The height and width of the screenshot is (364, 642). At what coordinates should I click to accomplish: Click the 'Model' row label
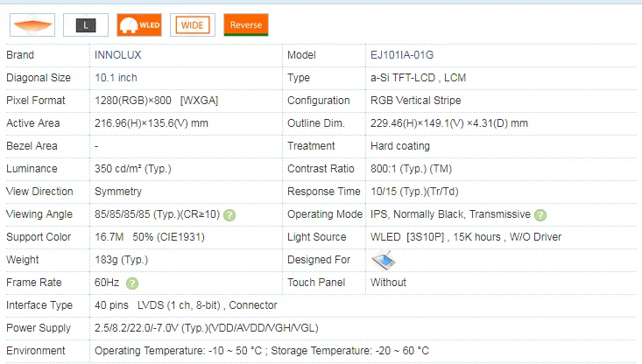click(x=301, y=55)
